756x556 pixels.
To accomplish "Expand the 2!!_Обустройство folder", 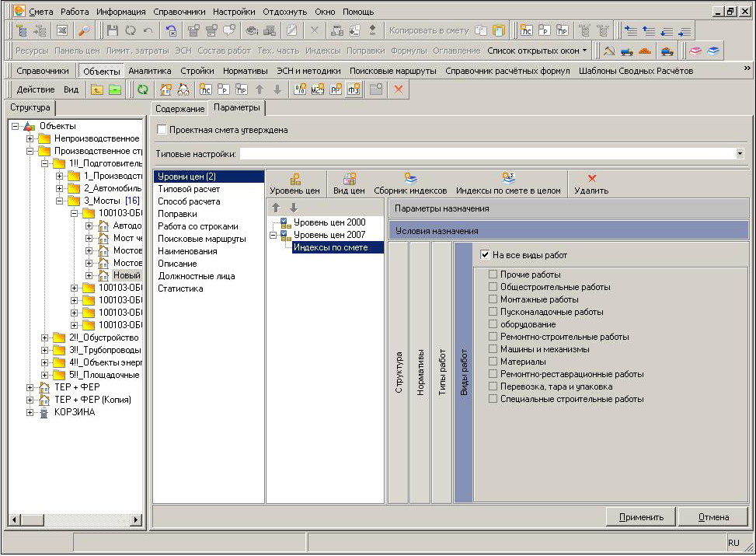I will point(44,337).
